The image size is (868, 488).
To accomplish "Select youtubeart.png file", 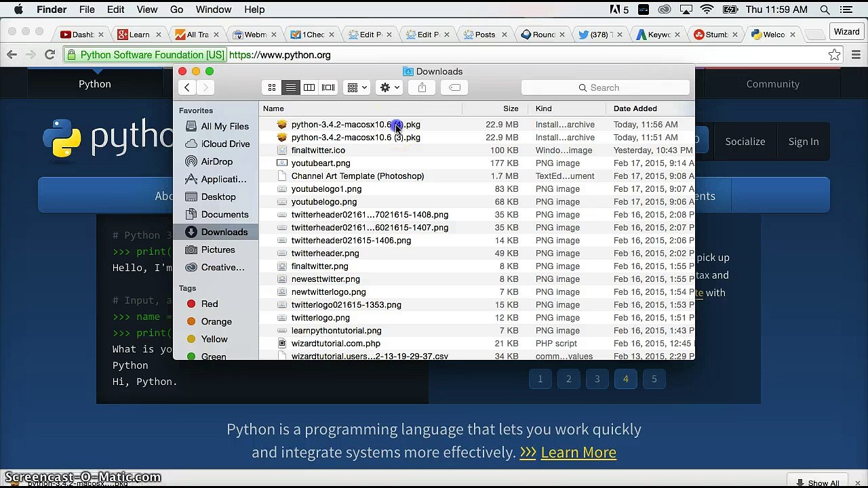I will coord(477,163).
